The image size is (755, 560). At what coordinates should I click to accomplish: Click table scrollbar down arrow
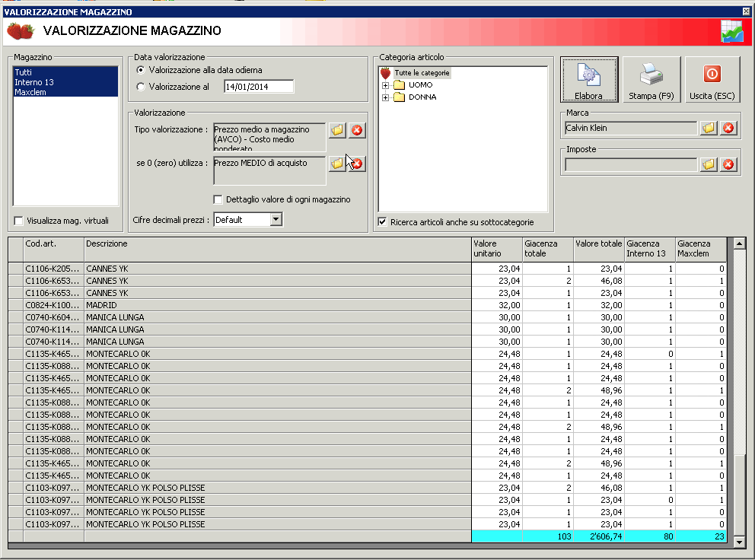[738, 542]
